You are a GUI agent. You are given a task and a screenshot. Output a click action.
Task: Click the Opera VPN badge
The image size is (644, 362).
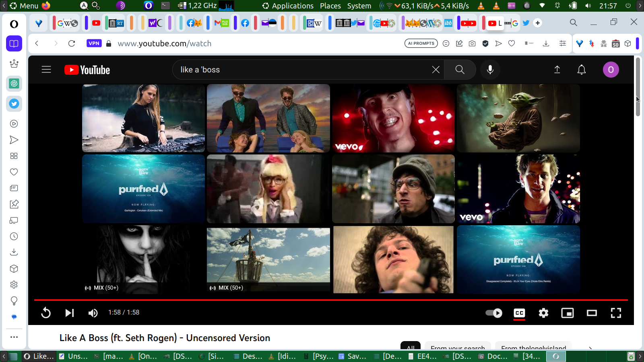pyautogui.click(x=94, y=43)
